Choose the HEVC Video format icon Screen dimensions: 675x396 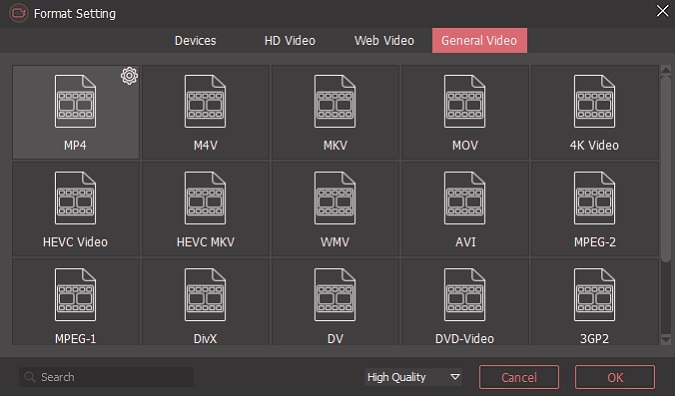75,198
